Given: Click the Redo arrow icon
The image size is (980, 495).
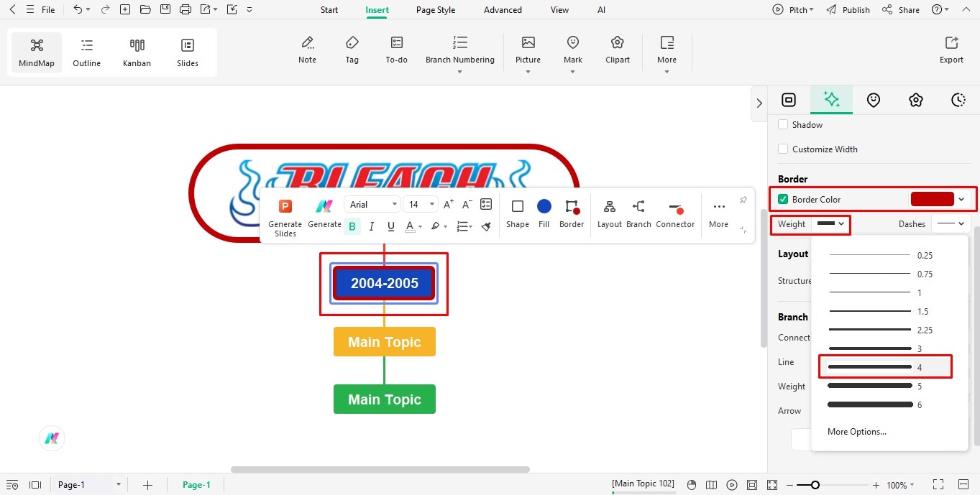Looking at the screenshot, I should click(x=105, y=9).
